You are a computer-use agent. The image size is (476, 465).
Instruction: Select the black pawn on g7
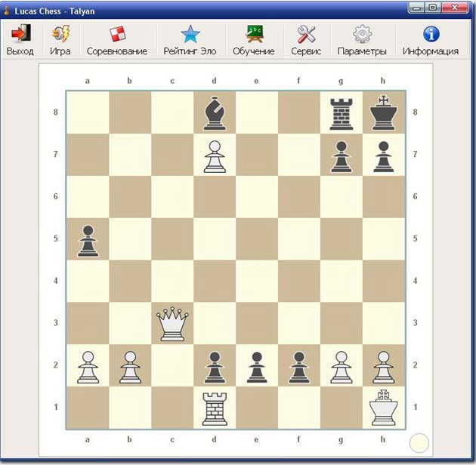click(342, 157)
